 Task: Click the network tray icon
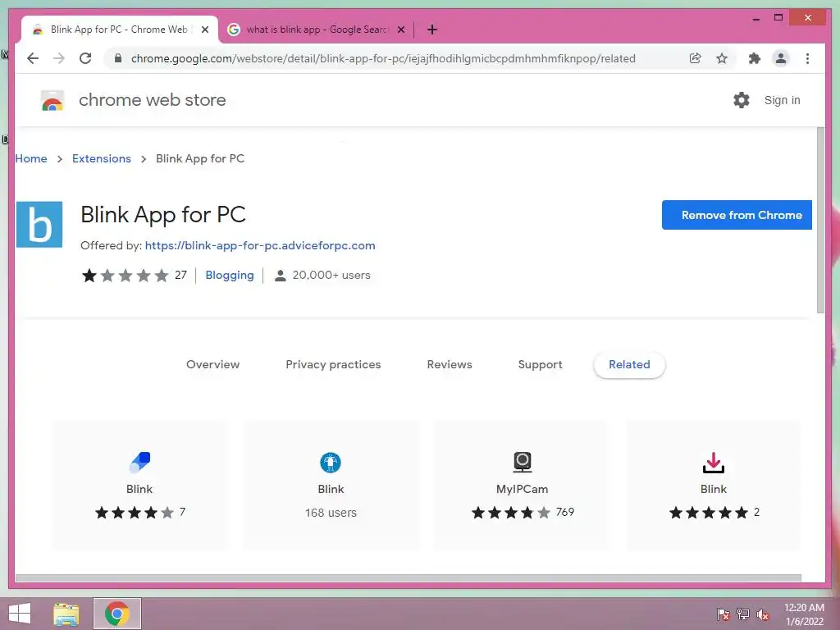click(743, 614)
